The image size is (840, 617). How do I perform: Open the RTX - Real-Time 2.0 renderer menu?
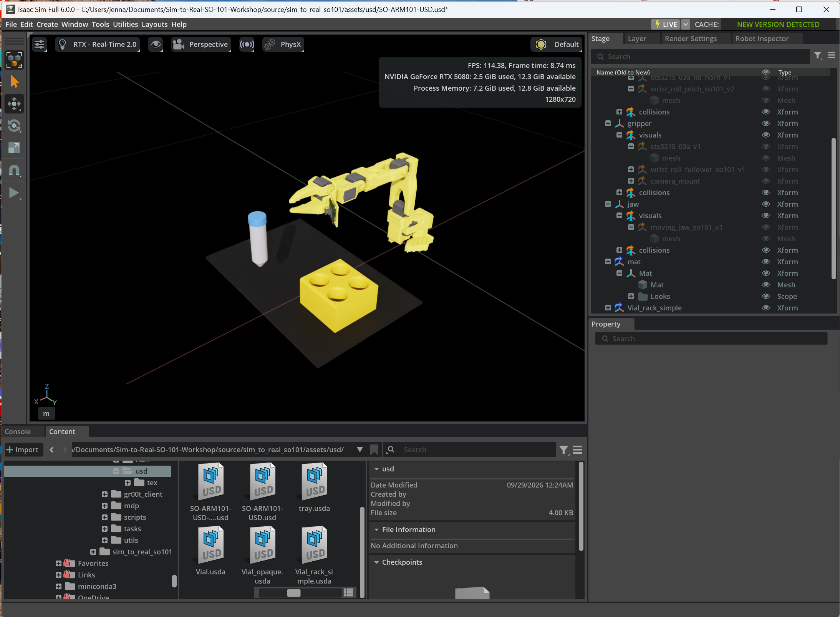click(x=98, y=45)
